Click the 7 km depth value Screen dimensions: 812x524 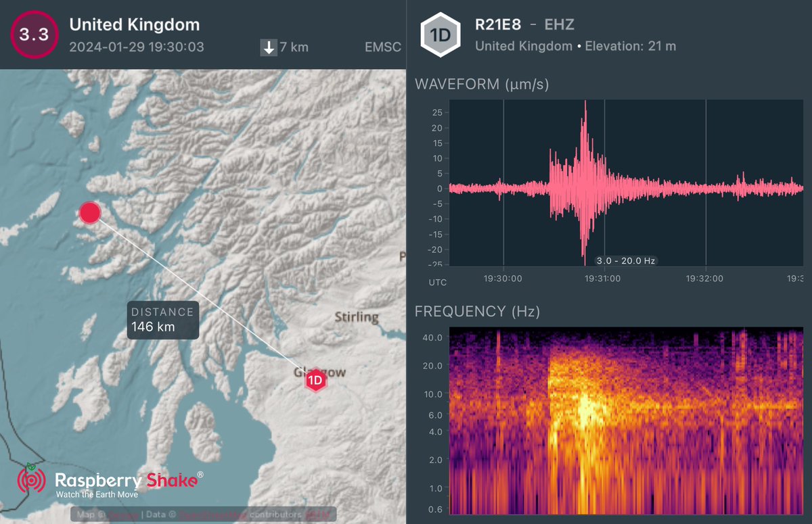click(x=294, y=47)
